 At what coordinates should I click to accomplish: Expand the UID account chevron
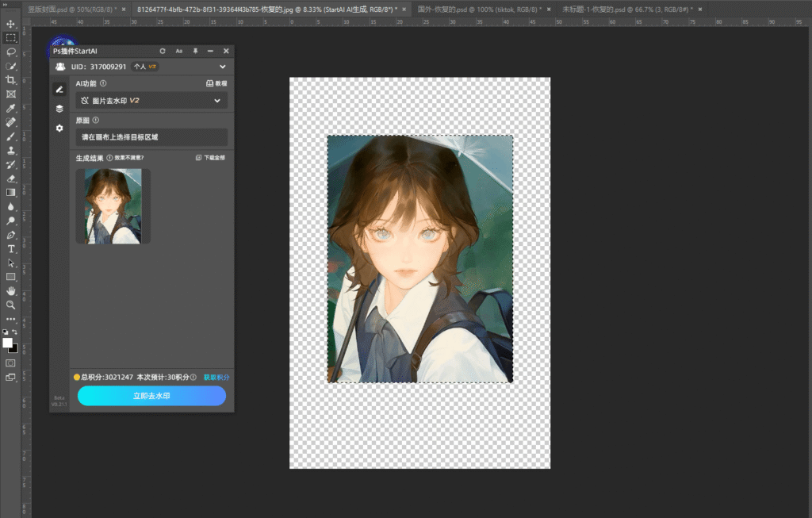(x=223, y=67)
